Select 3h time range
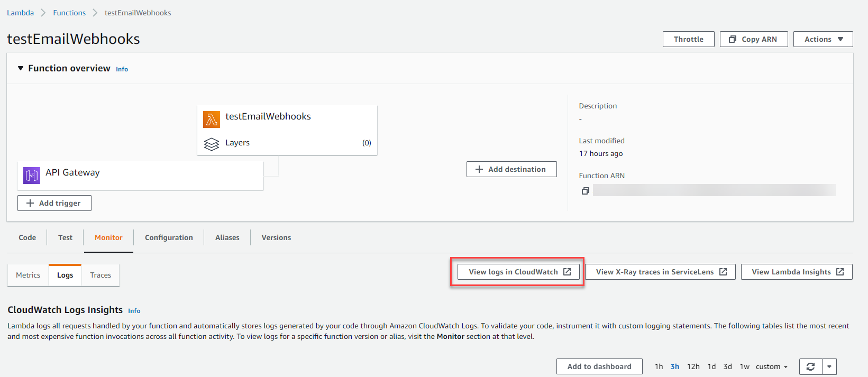The image size is (868, 377). pyautogui.click(x=675, y=366)
